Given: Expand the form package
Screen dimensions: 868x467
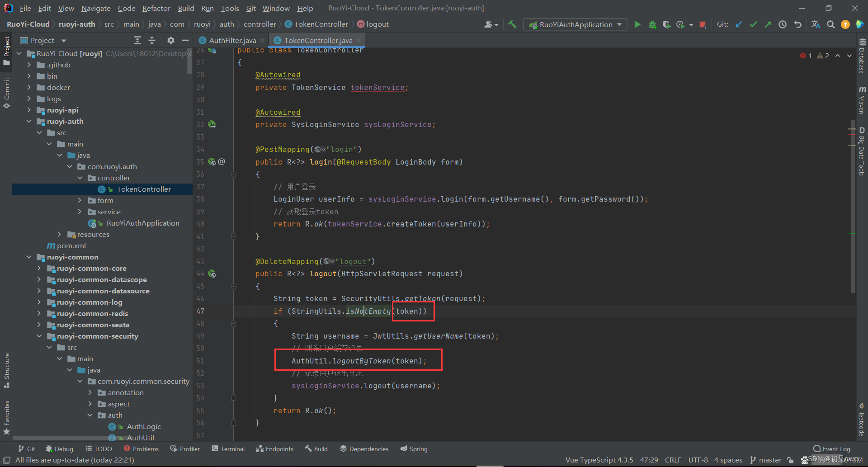Looking at the screenshot, I should click(80, 200).
